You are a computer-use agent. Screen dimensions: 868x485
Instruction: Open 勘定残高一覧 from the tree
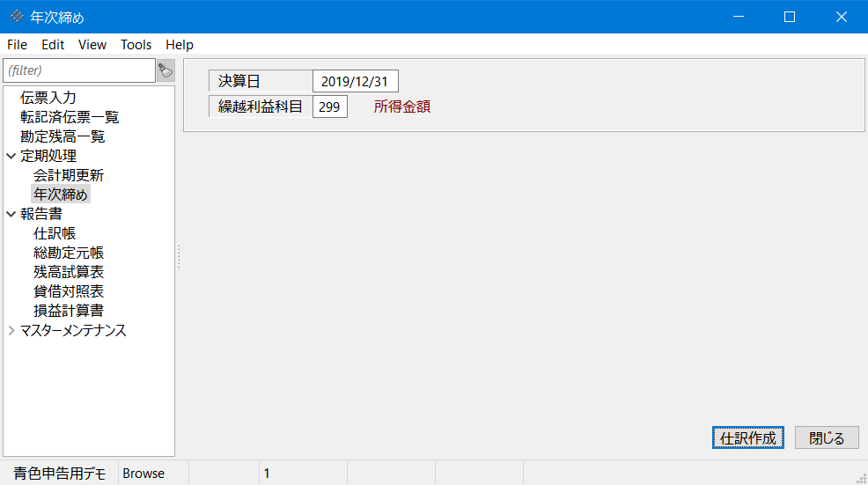(x=63, y=136)
